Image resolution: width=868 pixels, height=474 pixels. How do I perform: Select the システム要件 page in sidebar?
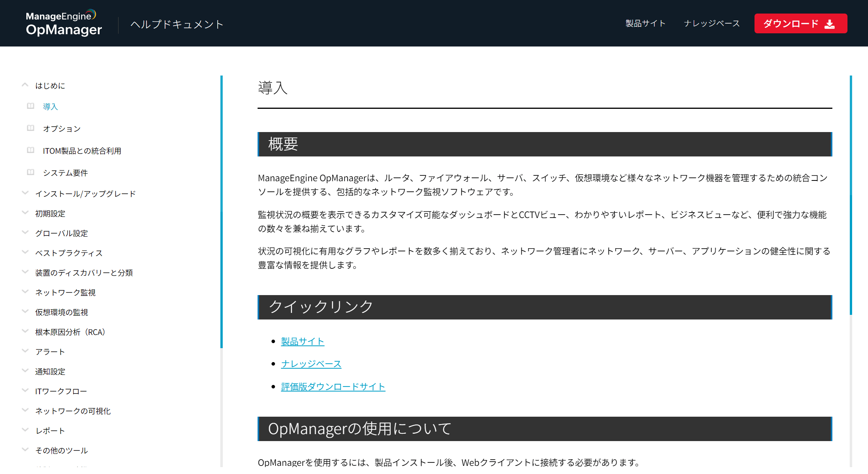65,173
